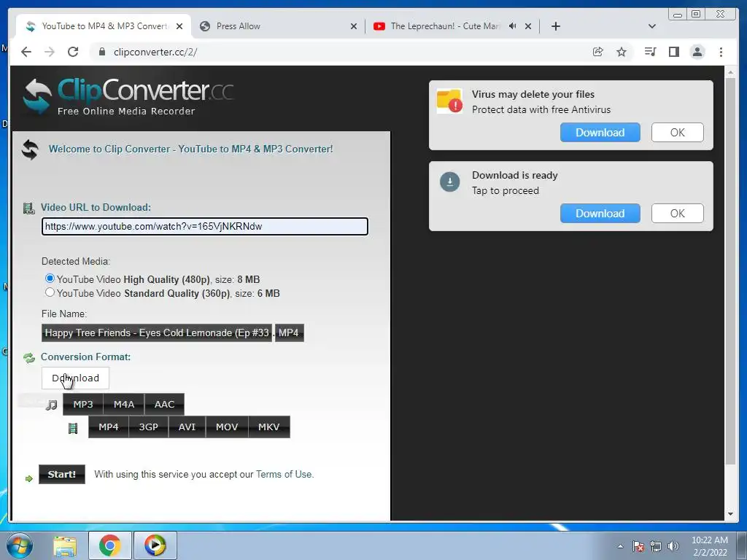
Task: Close the Press Allow tab
Action: click(x=354, y=26)
